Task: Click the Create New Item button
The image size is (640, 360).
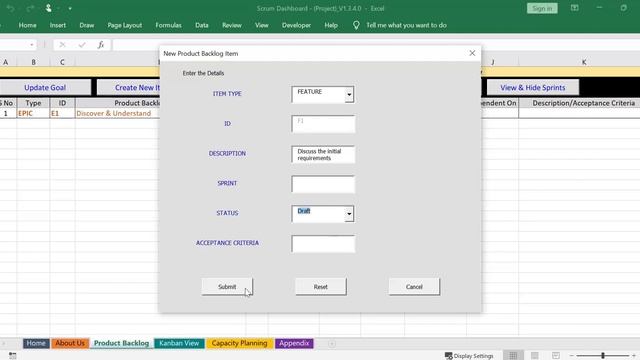Action: pyautogui.click(x=129, y=87)
